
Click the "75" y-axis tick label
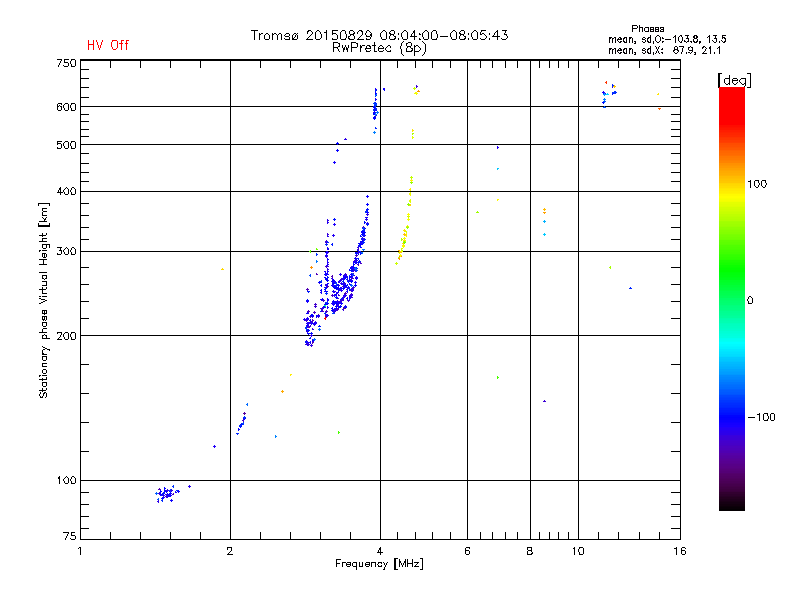point(70,536)
